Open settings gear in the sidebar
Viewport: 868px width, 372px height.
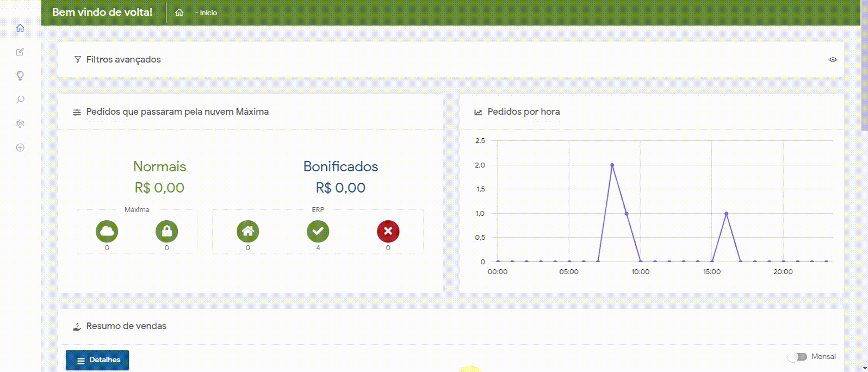coord(20,123)
